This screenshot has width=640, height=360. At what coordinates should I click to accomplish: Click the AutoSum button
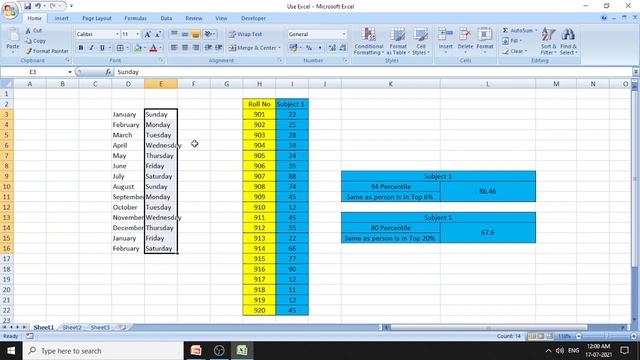pos(517,31)
